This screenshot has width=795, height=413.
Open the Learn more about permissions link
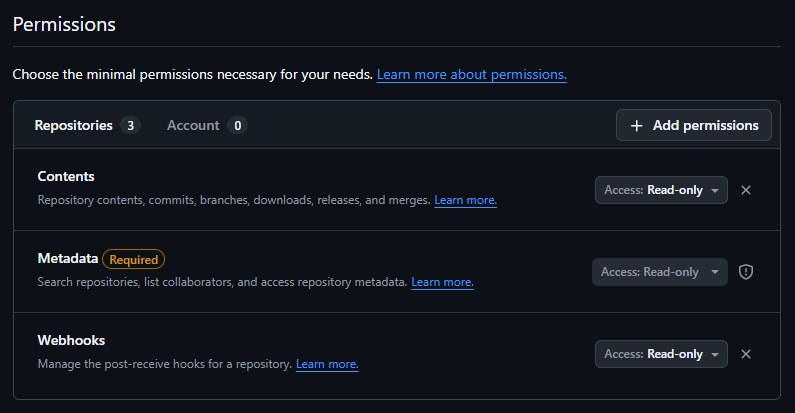[x=472, y=74]
